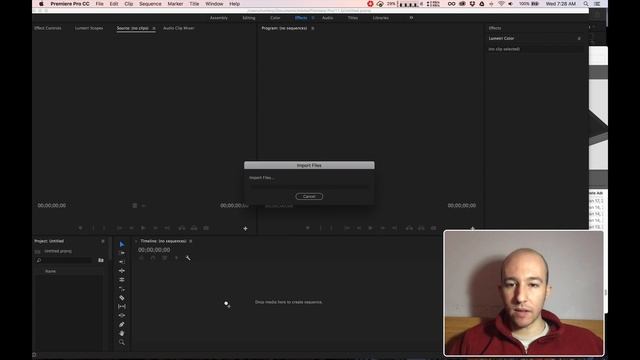Open the Lumetri Scopes tab
Image resolution: width=640 pixels, height=360 pixels.
pyautogui.click(x=89, y=28)
